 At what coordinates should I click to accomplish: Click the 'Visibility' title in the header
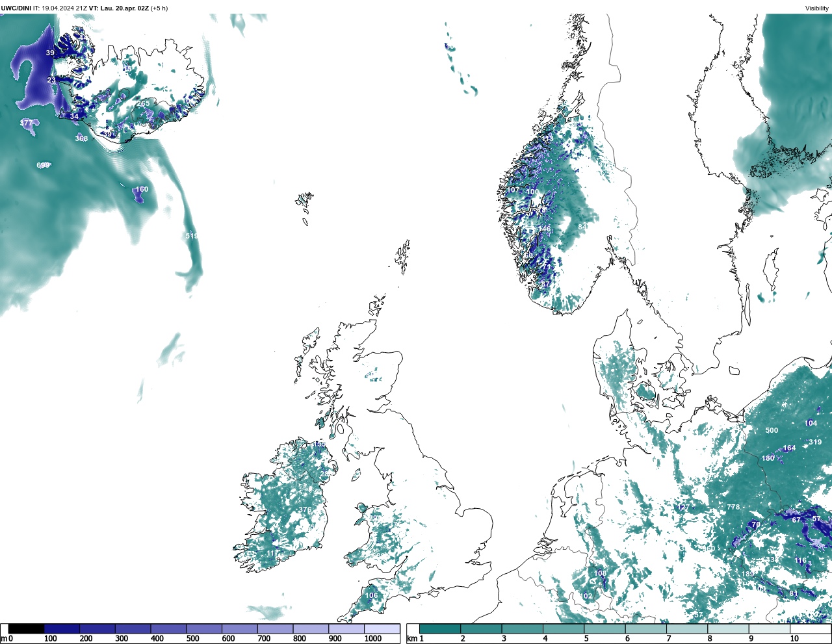[817, 8]
